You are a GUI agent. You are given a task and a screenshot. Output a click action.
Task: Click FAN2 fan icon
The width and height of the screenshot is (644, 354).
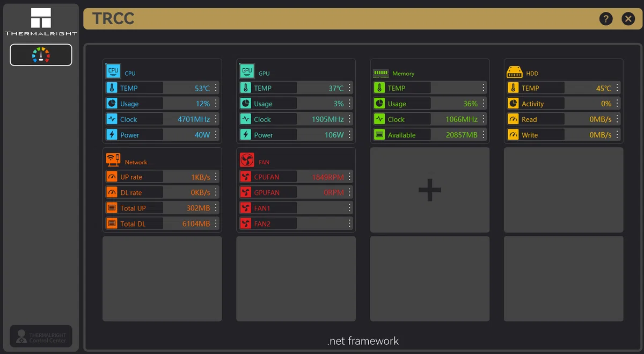coord(246,223)
